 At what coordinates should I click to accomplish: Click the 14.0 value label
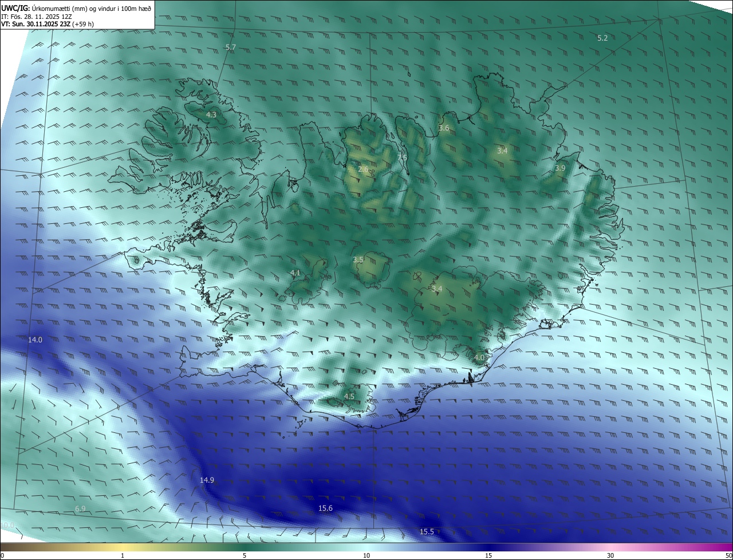click(35, 340)
